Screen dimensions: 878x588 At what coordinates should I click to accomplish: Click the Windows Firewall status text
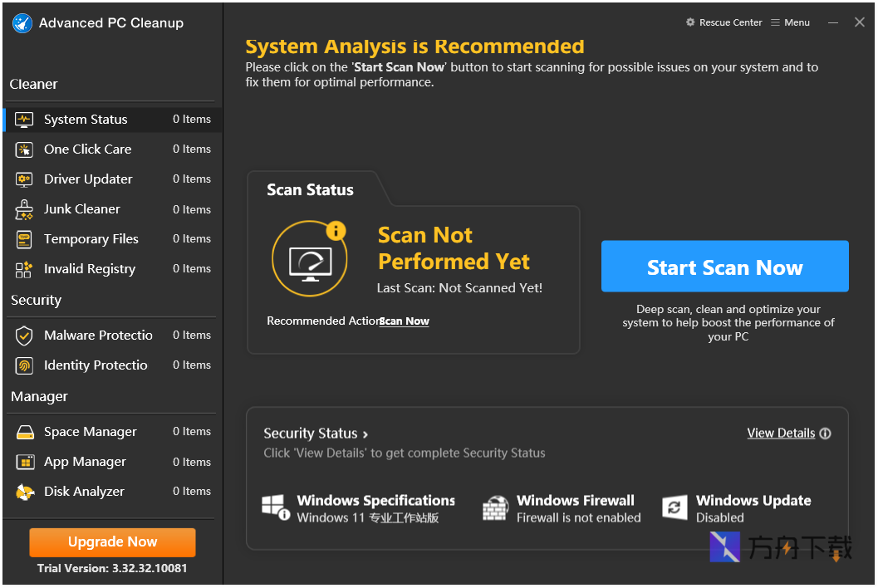(578, 518)
